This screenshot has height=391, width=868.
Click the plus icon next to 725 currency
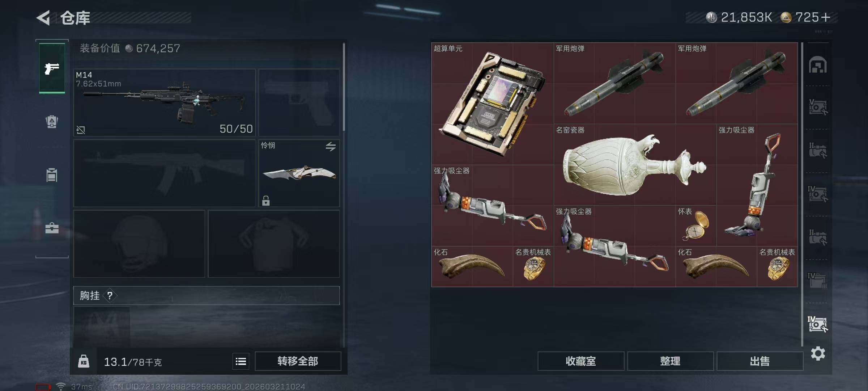point(825,17)
